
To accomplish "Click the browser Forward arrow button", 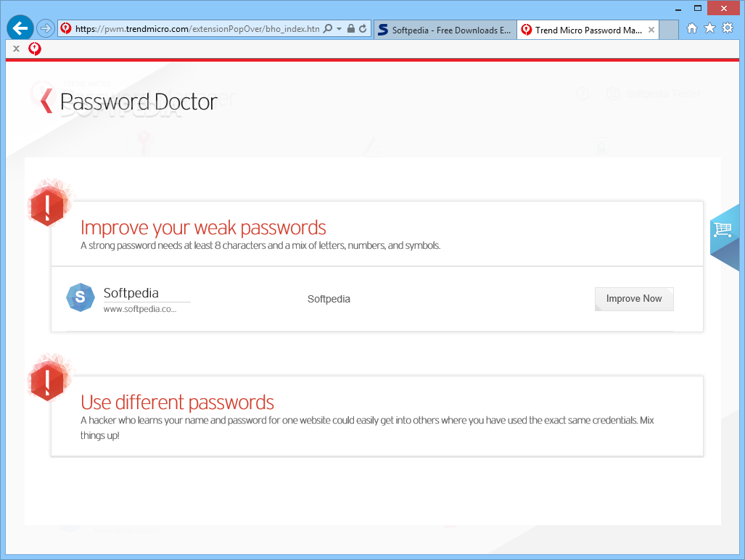I will [46, 28].
